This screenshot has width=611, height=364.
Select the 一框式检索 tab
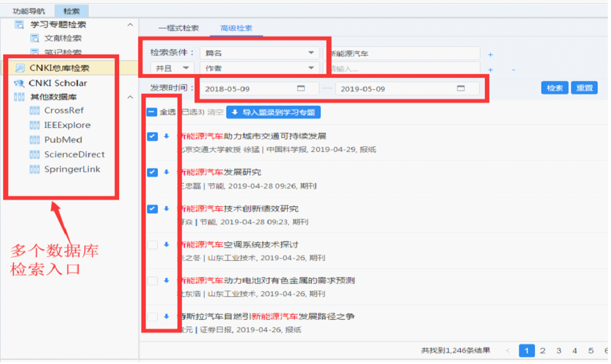tap(179, 28)
